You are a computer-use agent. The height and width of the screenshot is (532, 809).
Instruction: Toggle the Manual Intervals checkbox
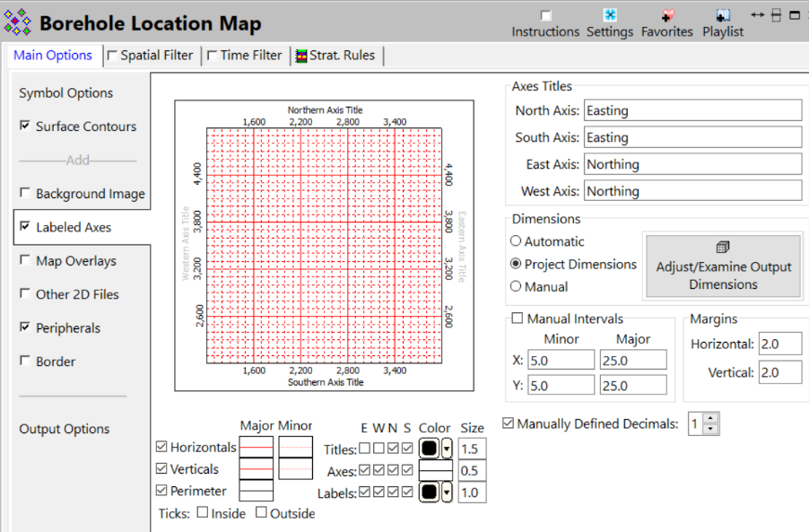[517, 318]
